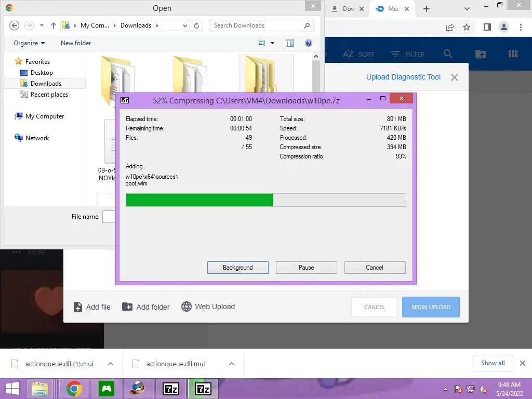Open Chrome profile icon
The width and height of the screenshot is (532, 399).
pos(504,27)
